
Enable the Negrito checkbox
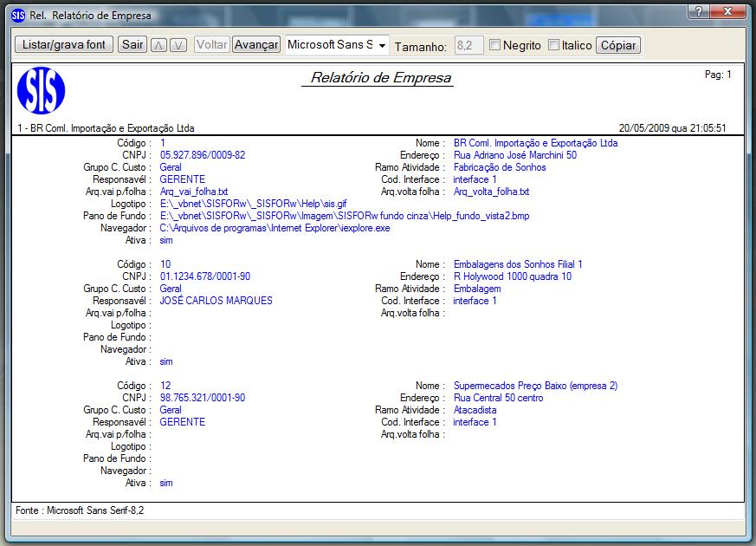494,44
